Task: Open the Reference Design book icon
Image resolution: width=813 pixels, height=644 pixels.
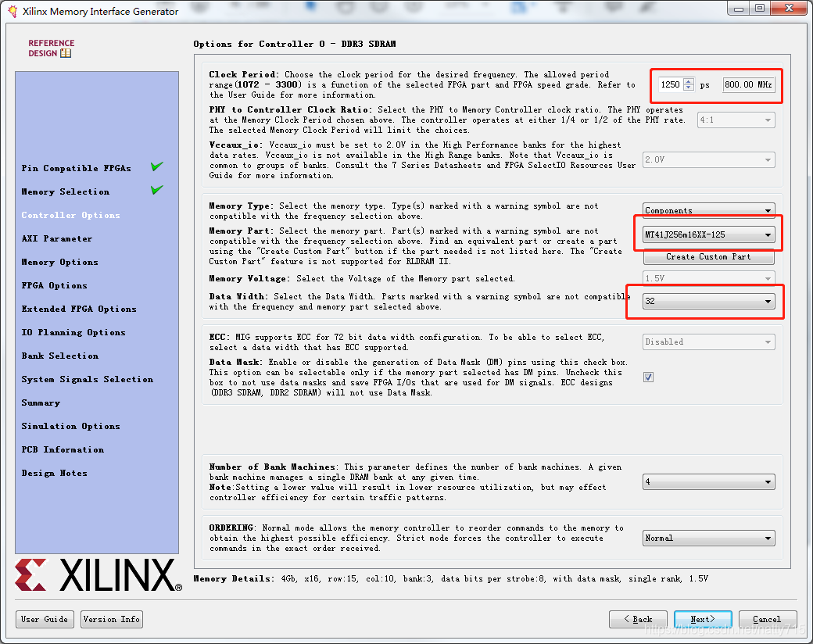Action: tap(66, 53)
